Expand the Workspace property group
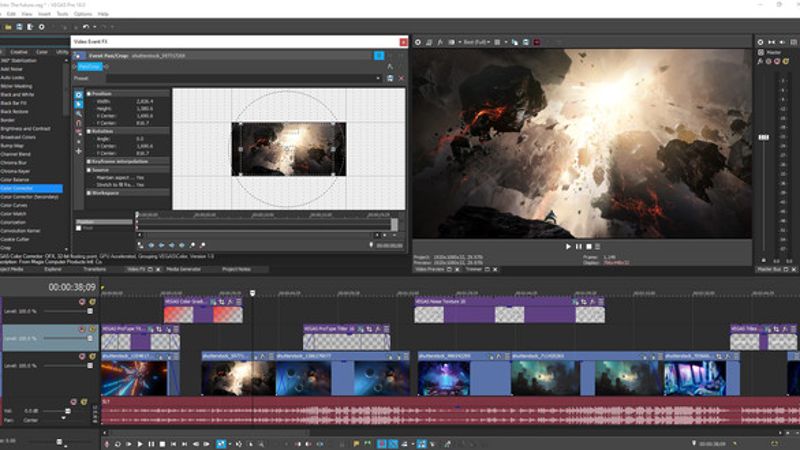Viewport: 800px width, 450px height. pos(89,193)
